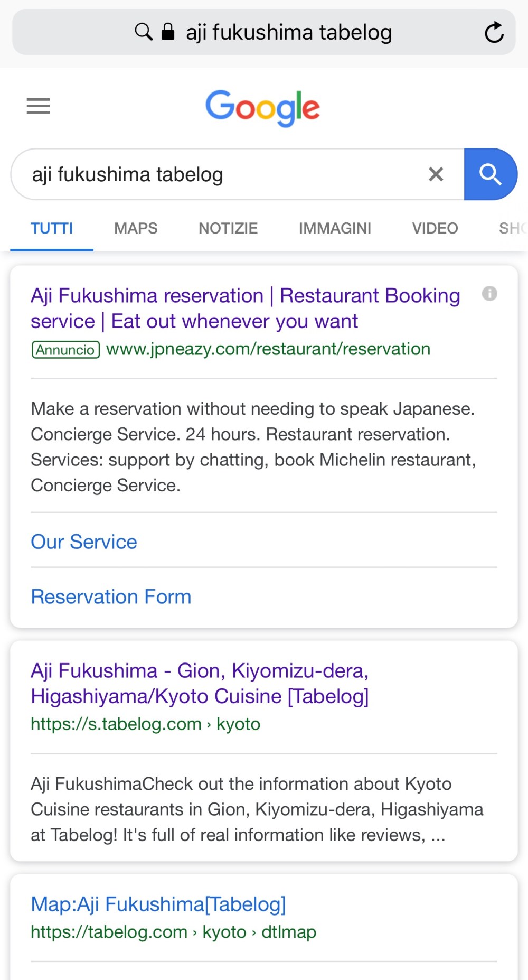Select the Video tab
This screenshot has height=980, width=528.
[435, 228]
